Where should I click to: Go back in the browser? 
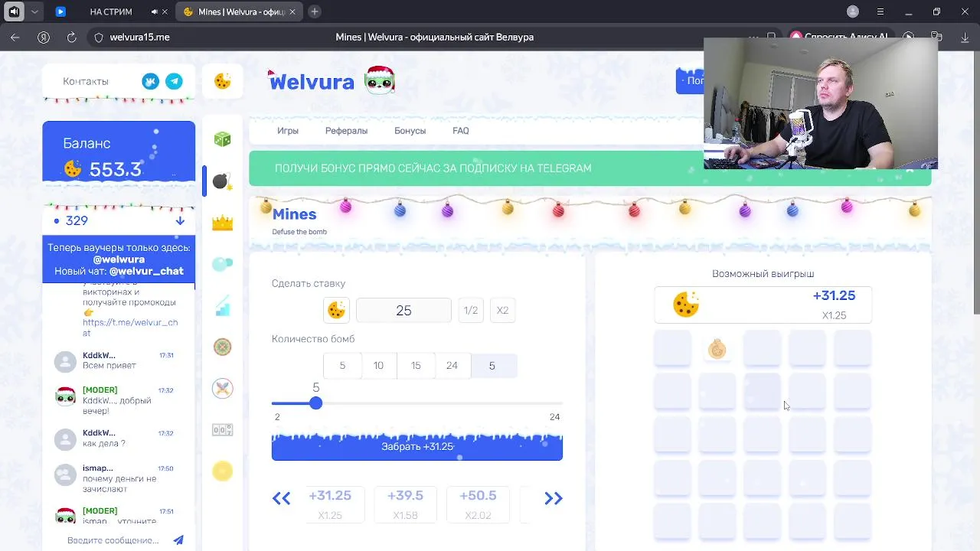[15, 37]
